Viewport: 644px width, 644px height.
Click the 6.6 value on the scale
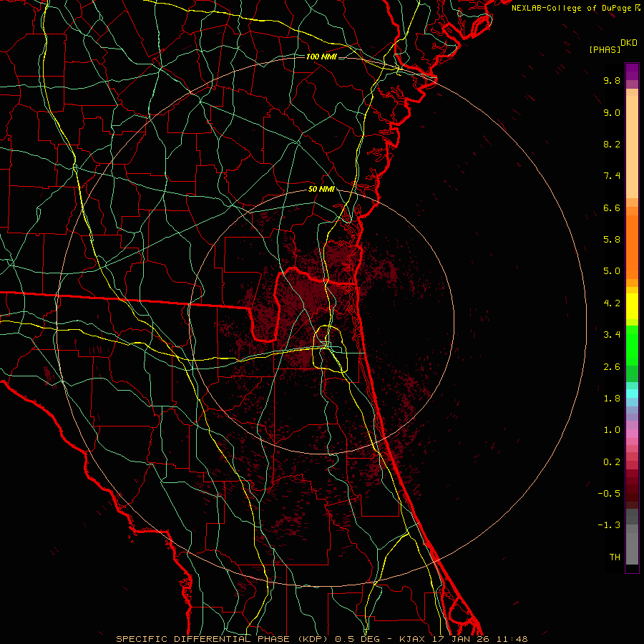coord(612,208)
